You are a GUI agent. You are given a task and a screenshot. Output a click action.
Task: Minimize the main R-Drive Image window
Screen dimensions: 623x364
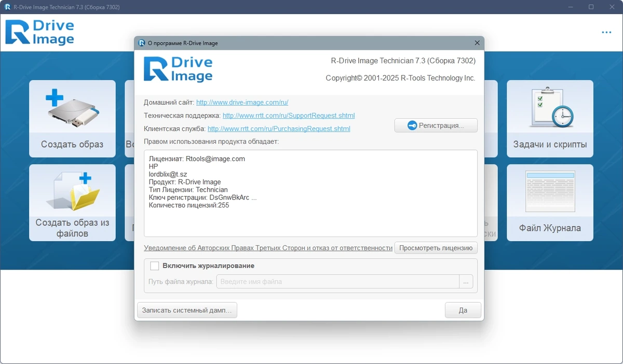[570, 7]
